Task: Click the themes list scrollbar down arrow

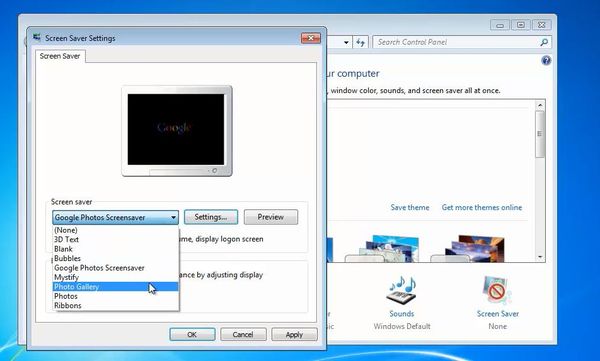Action: point(540,257)
